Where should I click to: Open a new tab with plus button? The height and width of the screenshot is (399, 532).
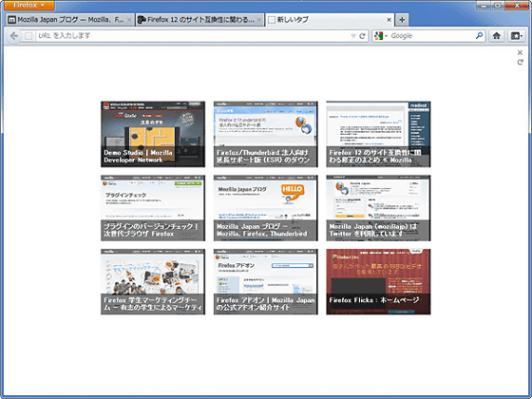pyautogui.click(x=402, y=20)
